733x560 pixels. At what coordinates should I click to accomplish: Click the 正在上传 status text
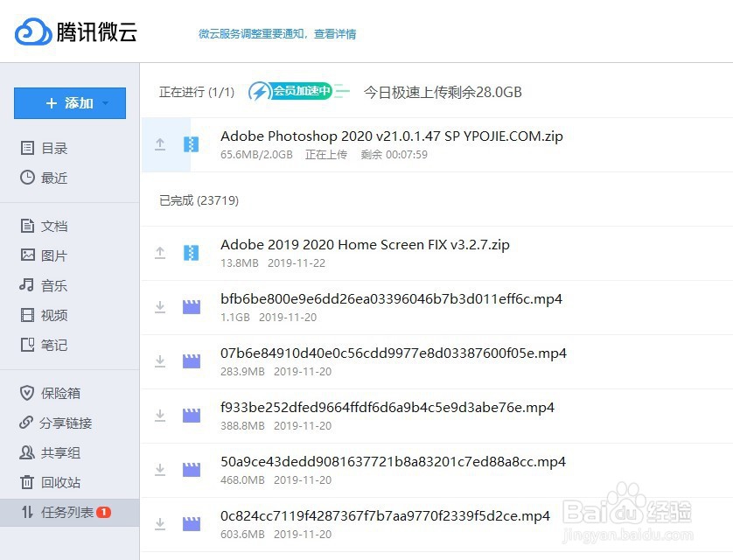click(x=326, y=155)
